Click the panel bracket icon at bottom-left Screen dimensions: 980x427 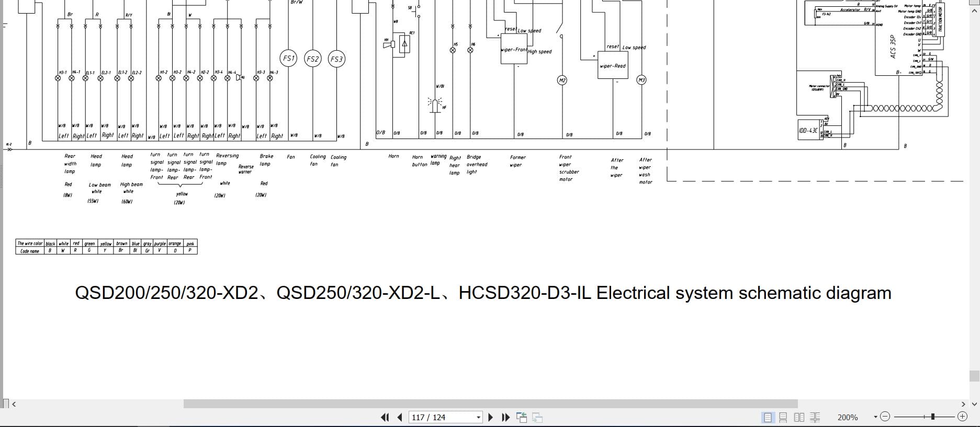coord(5,403)
